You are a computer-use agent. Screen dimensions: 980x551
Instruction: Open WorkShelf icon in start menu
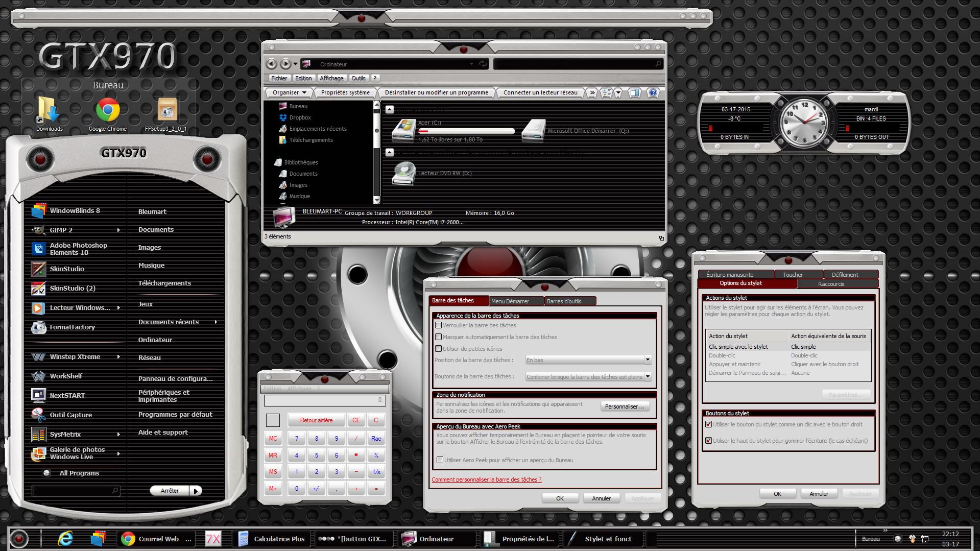(39, 376)
